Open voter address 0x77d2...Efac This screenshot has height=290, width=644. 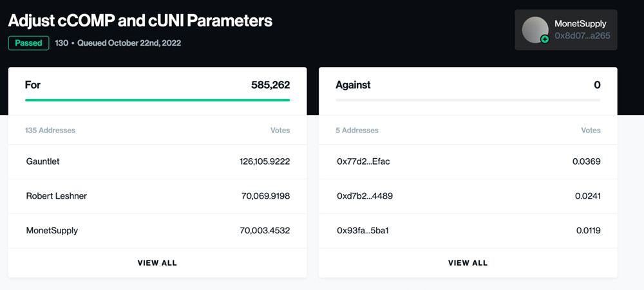[363, 161]
